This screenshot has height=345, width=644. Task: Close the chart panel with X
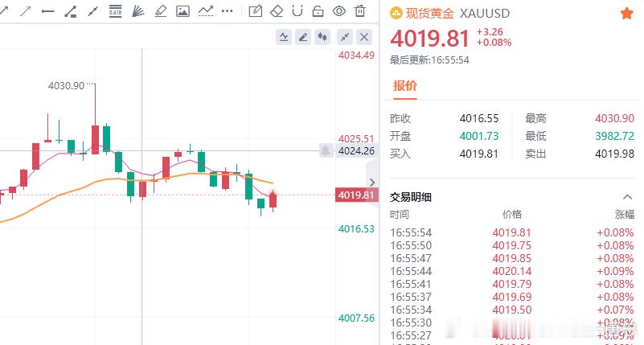pyautogui.click(x=364, y=37)
